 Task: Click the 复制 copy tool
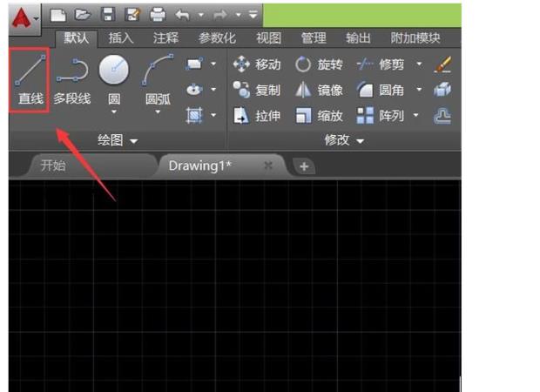point(257,91)
